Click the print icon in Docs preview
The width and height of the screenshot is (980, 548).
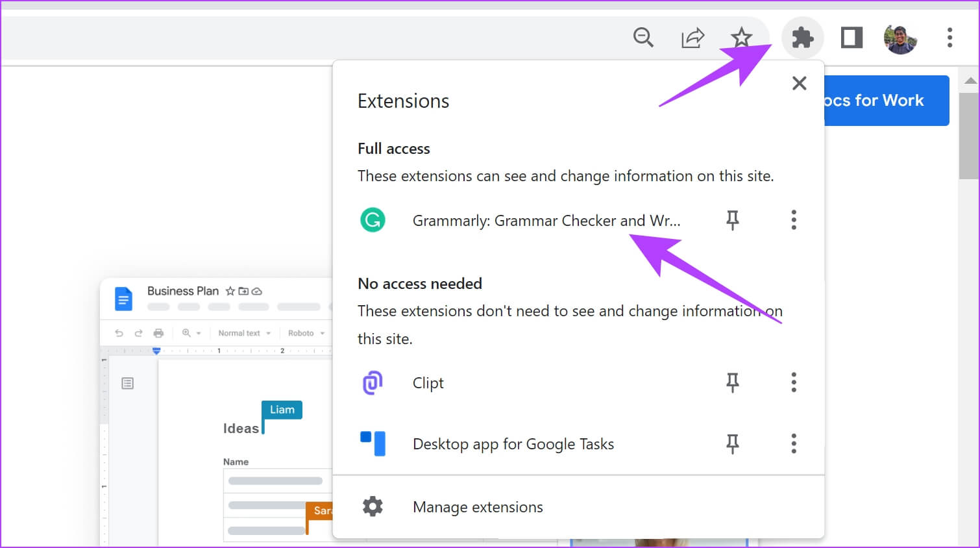(158, 333)
